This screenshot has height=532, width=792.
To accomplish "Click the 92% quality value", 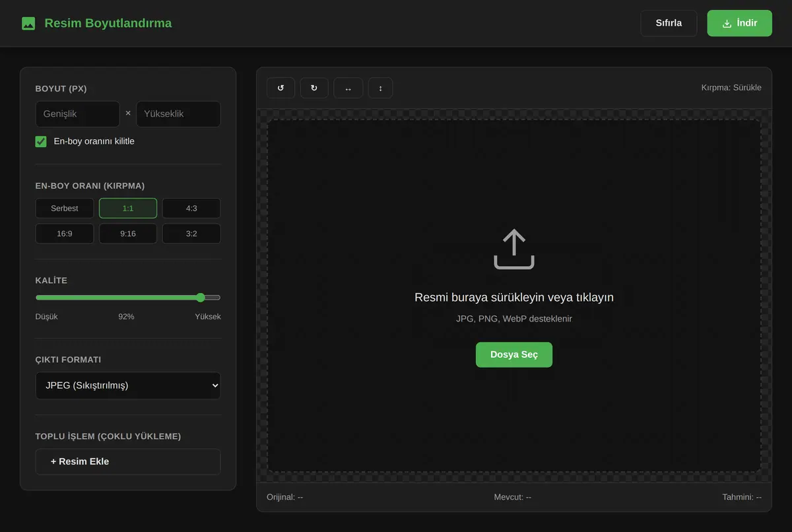I will tap(126, 317).
